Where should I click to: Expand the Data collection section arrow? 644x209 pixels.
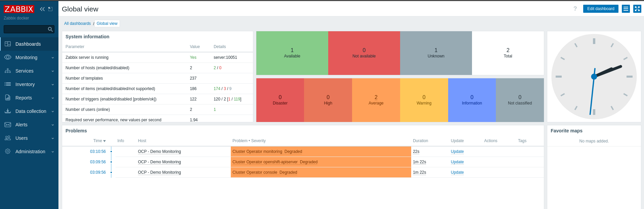point(53,112)
